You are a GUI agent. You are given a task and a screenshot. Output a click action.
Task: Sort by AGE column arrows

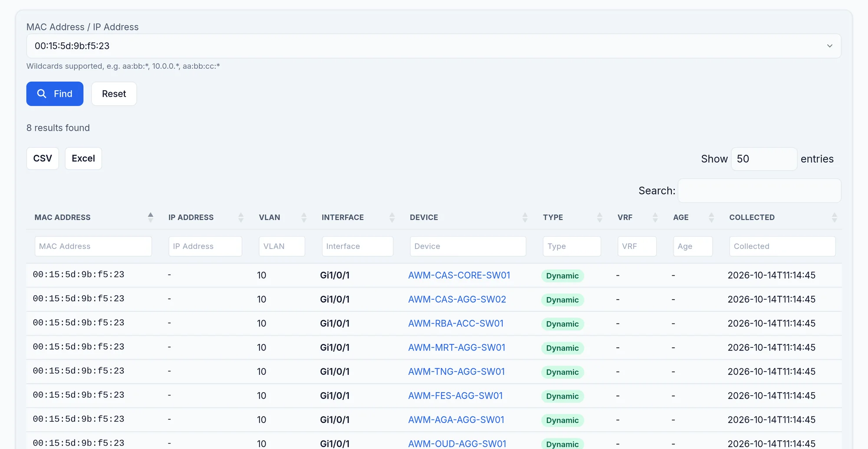pyautogui.click(x=711, y=217)
